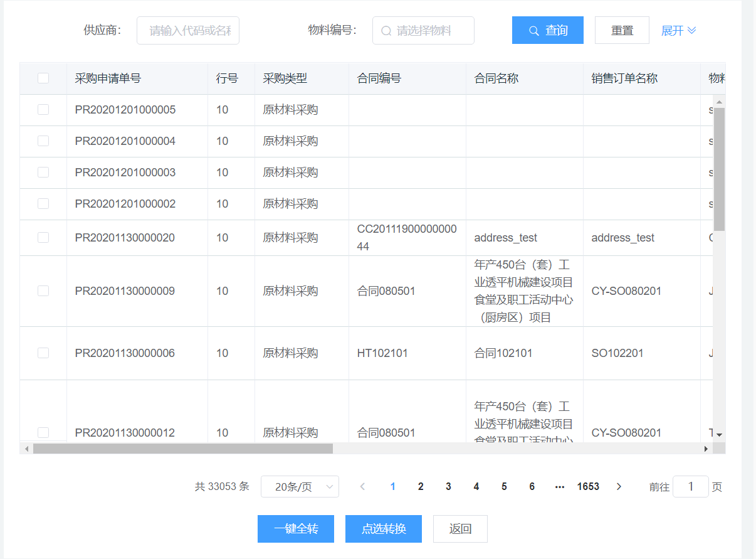Click the 一键全转 button
The height and width of the screenshot is (559, 756).
(x=296, y=529)
